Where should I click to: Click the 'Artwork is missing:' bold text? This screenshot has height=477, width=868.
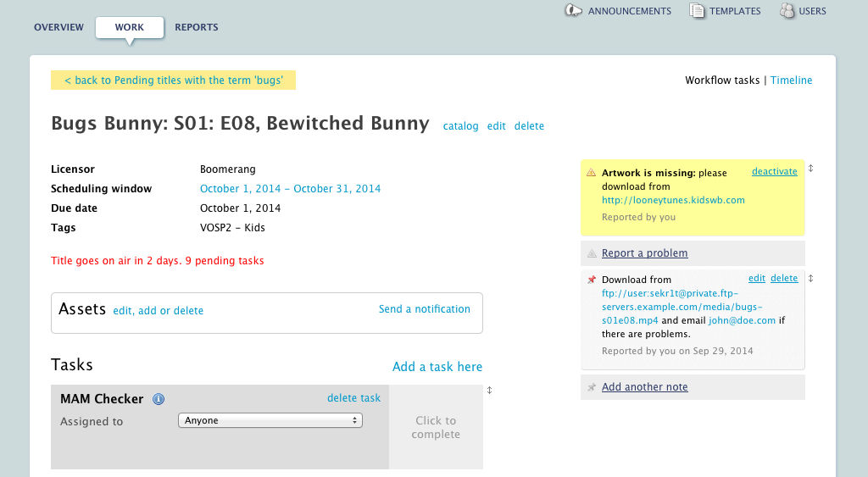(648, 173)
